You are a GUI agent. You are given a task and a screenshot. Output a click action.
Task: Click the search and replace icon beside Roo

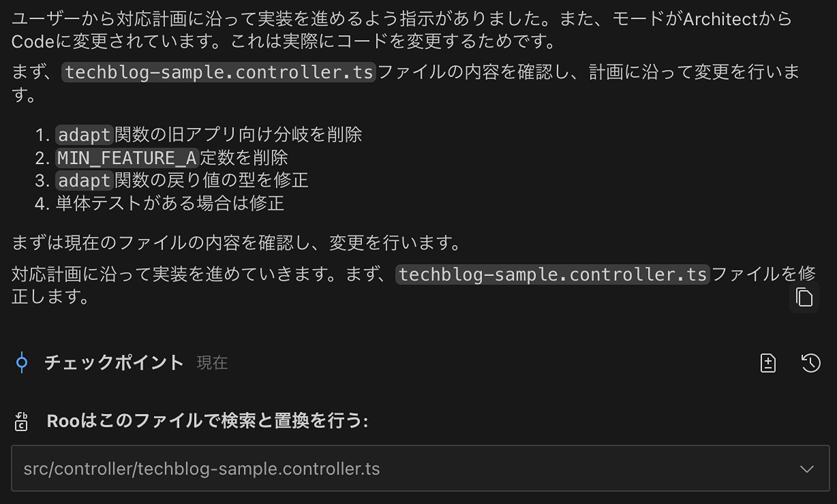21,421
